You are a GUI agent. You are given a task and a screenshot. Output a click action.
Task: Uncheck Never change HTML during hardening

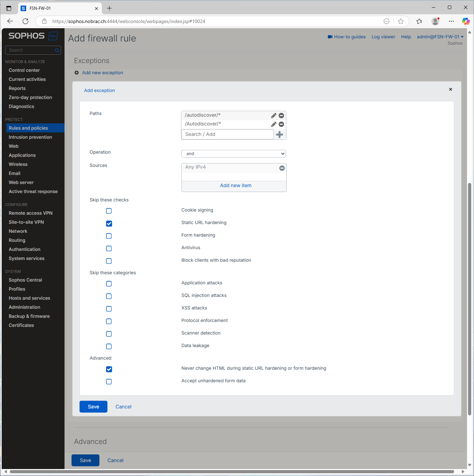[x=109, y=369]
